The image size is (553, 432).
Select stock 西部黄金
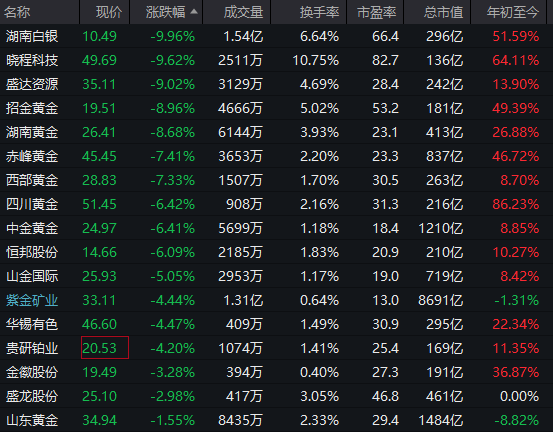point(32,180)
